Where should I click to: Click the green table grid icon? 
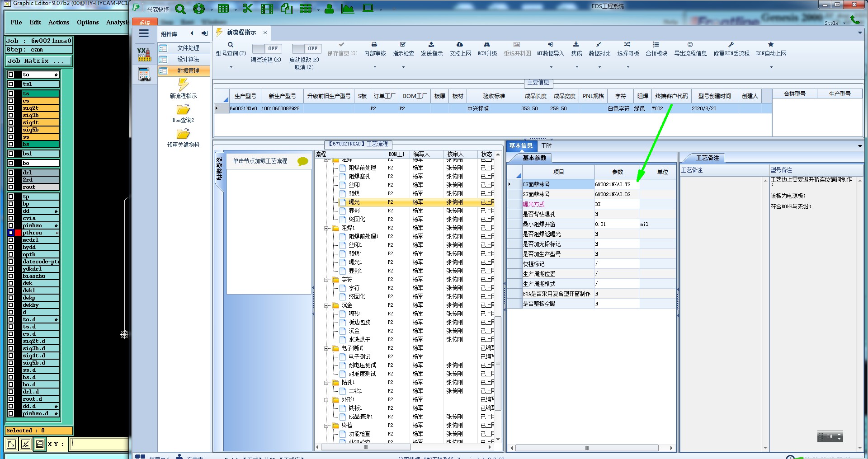click(223, 9)
